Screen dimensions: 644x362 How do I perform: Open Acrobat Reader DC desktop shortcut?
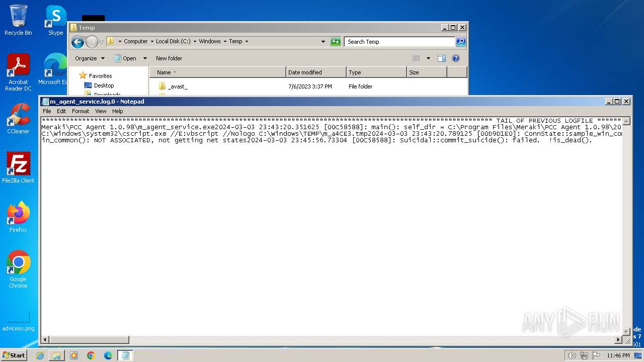pyautogui.click(x=18, y=73)
